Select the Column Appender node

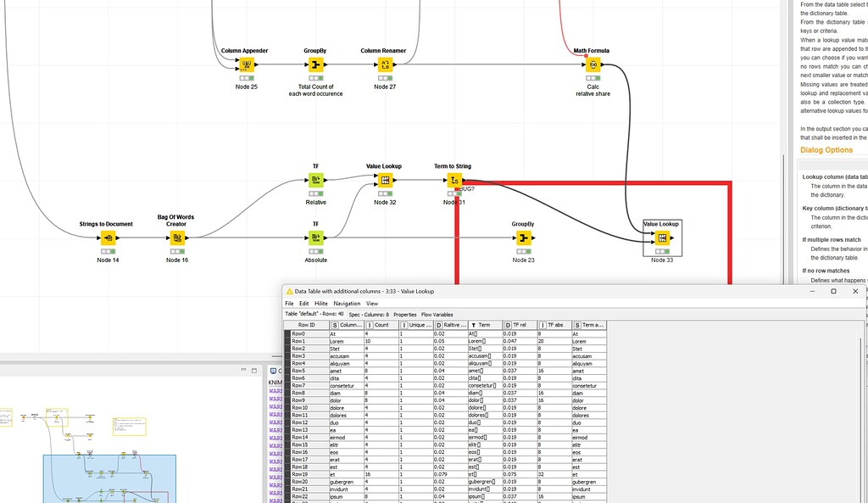coord(245,64)
